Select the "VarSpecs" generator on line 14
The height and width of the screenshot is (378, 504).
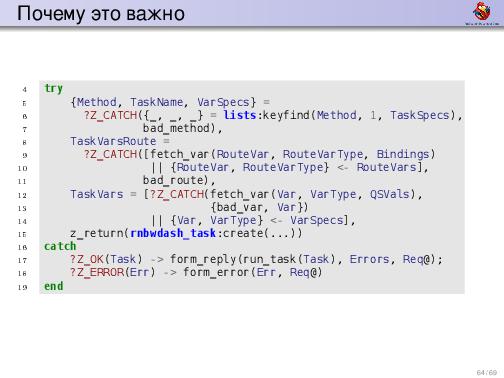316,220
